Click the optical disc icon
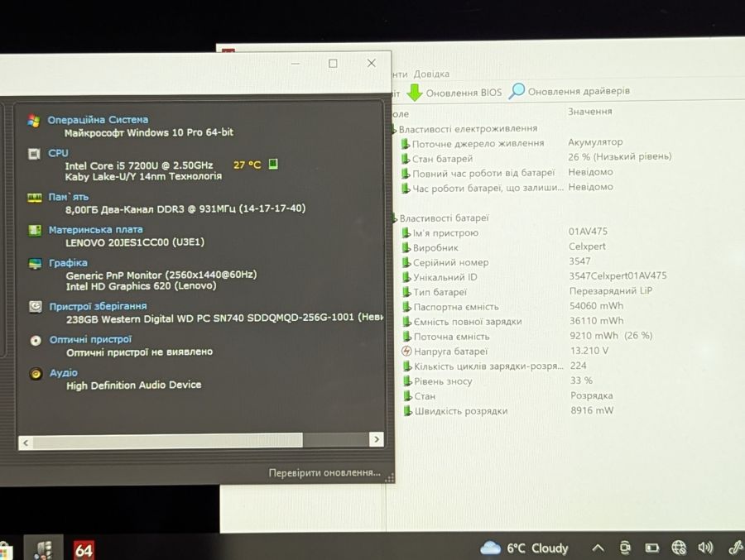Image resolution: width=745 pixels, height=560 pixels. tap(36, 341)
